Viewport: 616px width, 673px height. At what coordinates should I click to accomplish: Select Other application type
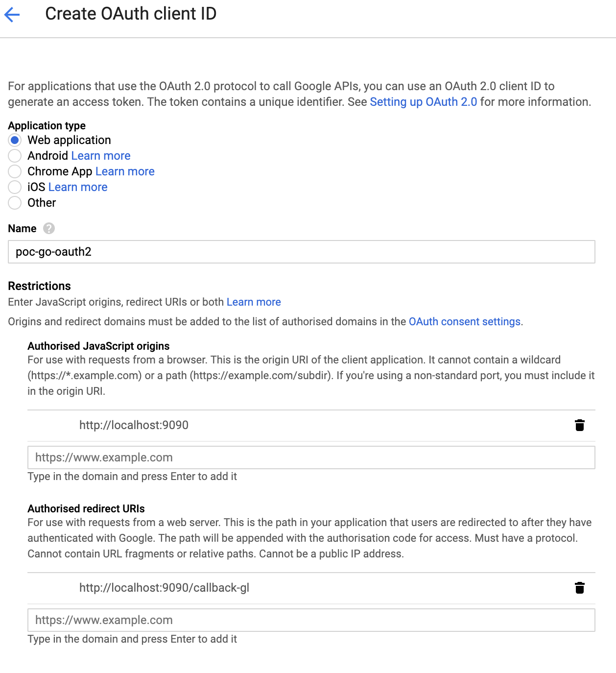pyautogui.click(x=15, y=203)
